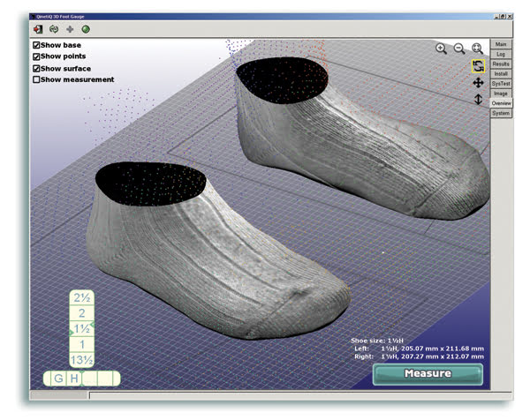This screenshot has height=420, width=530.
Task: Select the Overview tab
Action: pos(501,103)
